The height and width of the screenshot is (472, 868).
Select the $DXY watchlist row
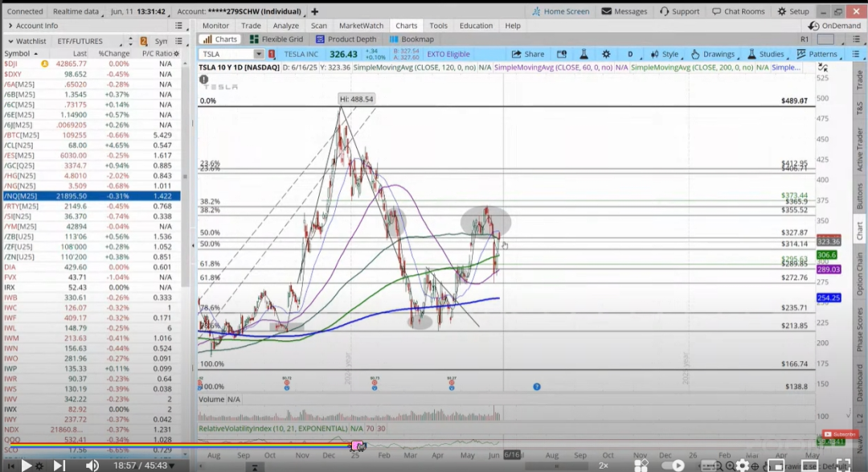pyautogui.click(x=92, y=74)
